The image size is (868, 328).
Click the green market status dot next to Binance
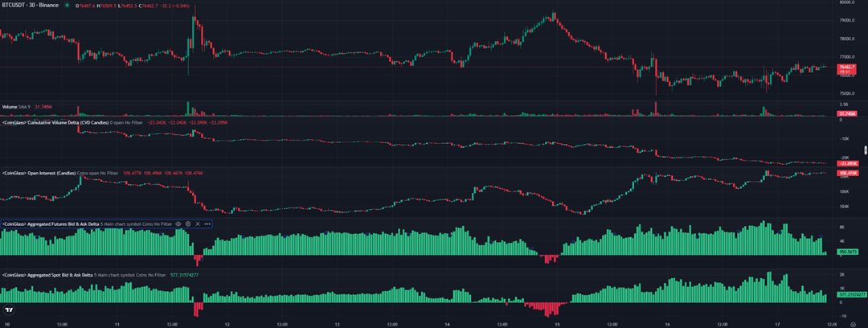(x=67, y=5)
